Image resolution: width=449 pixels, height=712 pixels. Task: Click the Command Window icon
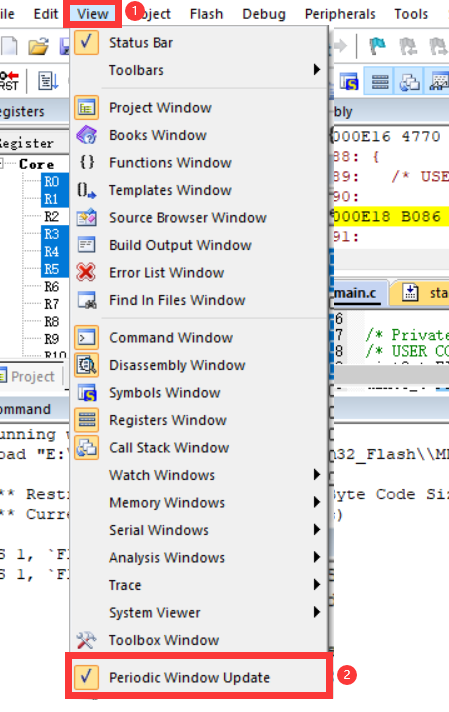click(86, 338)
